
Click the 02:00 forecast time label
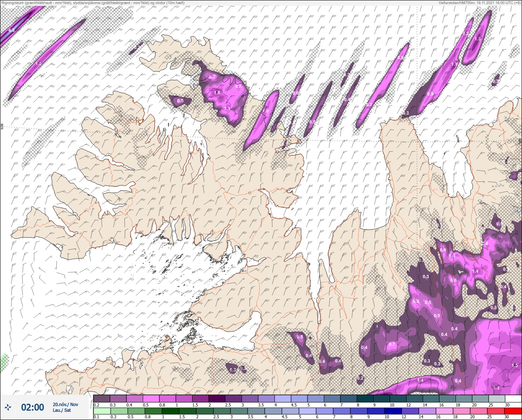[33, 407]
